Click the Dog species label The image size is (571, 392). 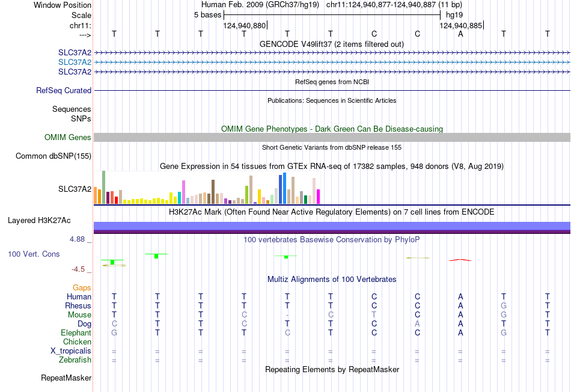tap(84, 324)
